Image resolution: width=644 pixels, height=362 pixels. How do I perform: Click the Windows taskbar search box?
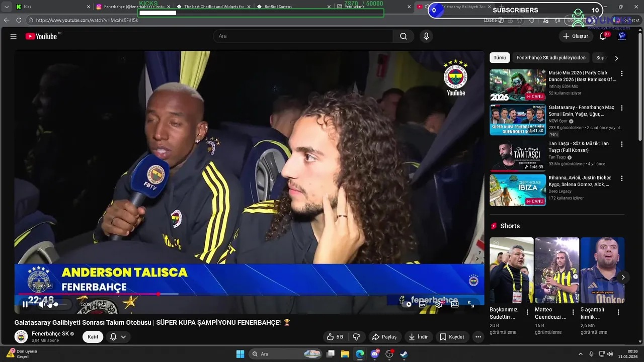286,354
